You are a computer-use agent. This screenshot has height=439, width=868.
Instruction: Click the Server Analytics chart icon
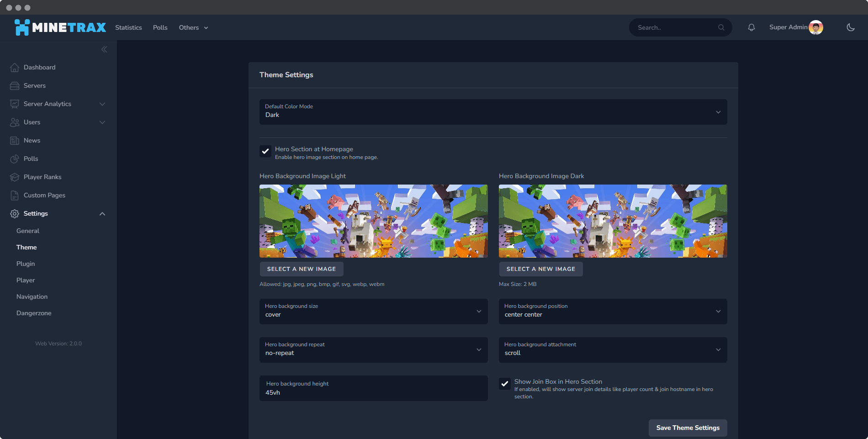coord(15,104)
